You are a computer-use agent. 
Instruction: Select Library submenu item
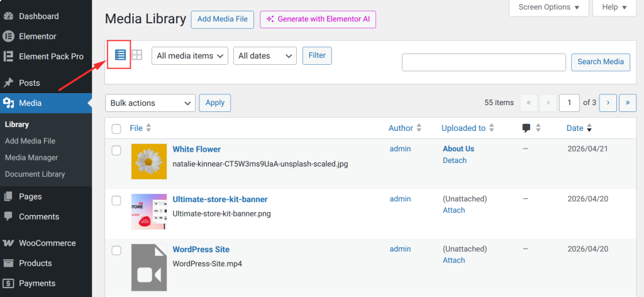tap(17, 125)
